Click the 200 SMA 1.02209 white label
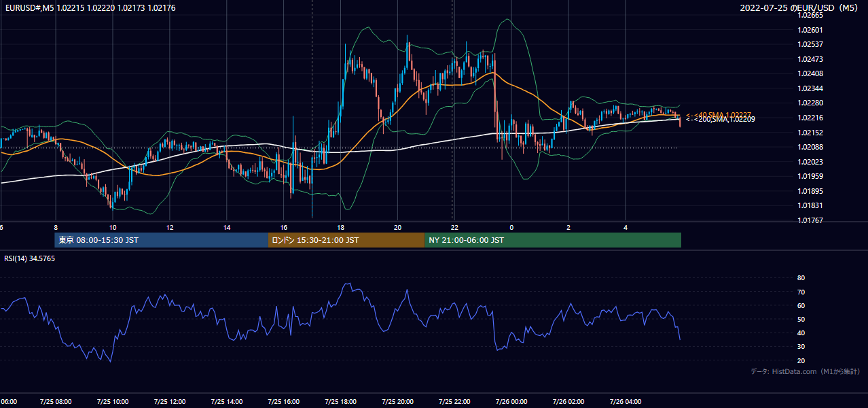The height and width of the screenshot is (408, 868). [x=720, y=120]
